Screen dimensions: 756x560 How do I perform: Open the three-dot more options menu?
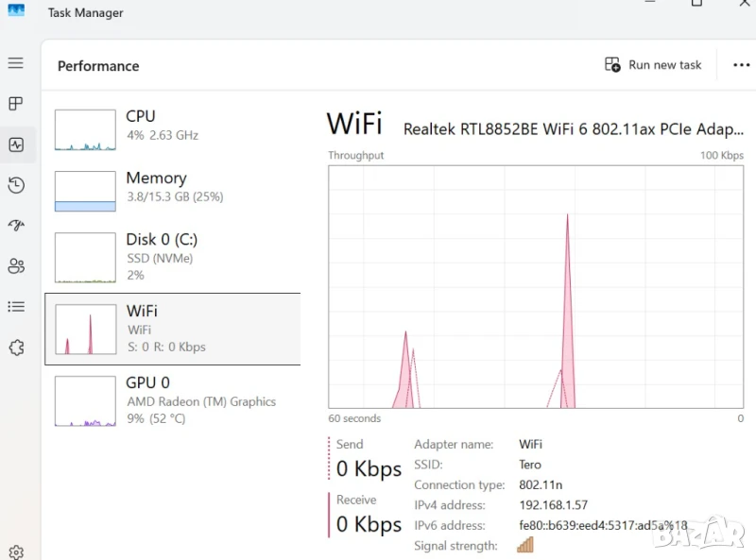click(x=742, y=65)
